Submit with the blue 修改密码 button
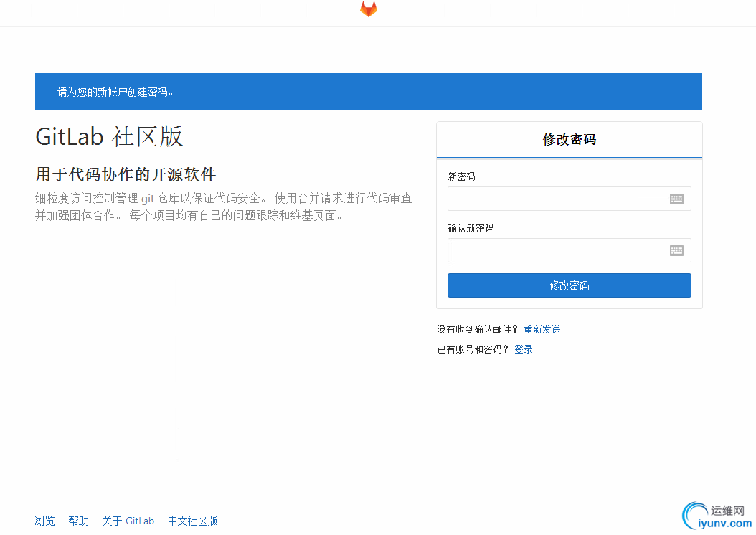756x535 pixels. [x=569, y=285]
